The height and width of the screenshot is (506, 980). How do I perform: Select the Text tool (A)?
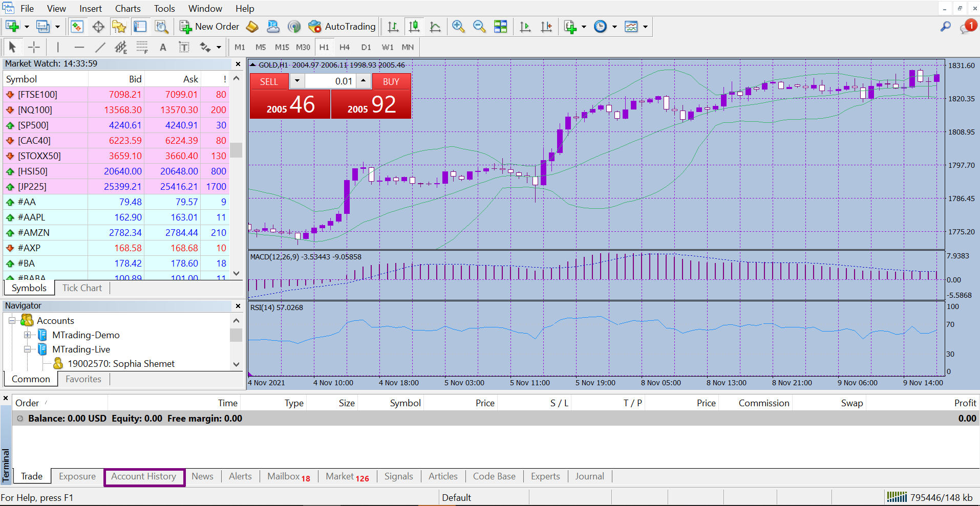(x=163, y=47)
